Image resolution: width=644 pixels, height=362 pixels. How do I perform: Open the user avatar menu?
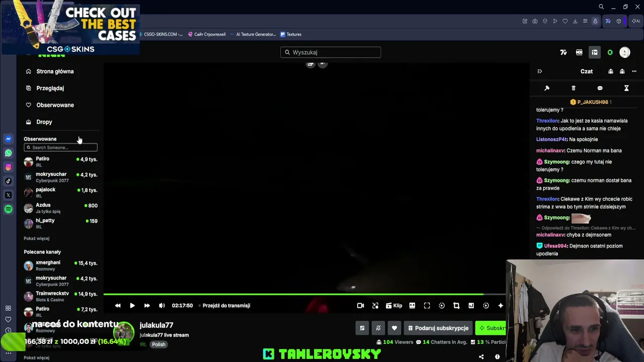pos(625,52)
